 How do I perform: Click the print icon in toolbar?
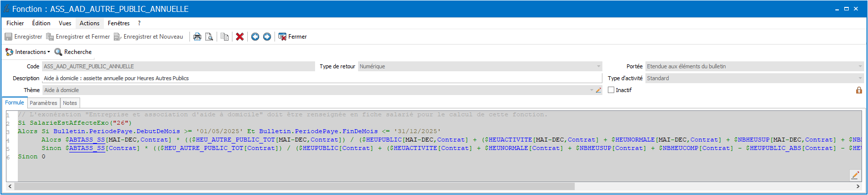tap(197, 37)
